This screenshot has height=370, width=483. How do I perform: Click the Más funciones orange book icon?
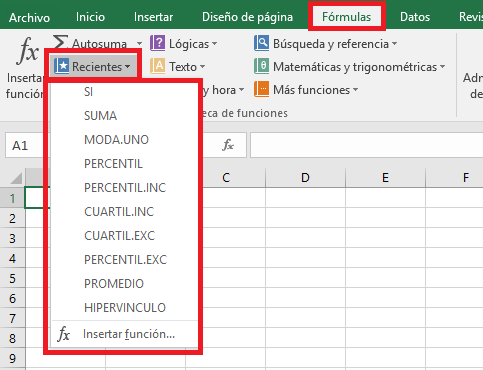[x=261, y=89]
